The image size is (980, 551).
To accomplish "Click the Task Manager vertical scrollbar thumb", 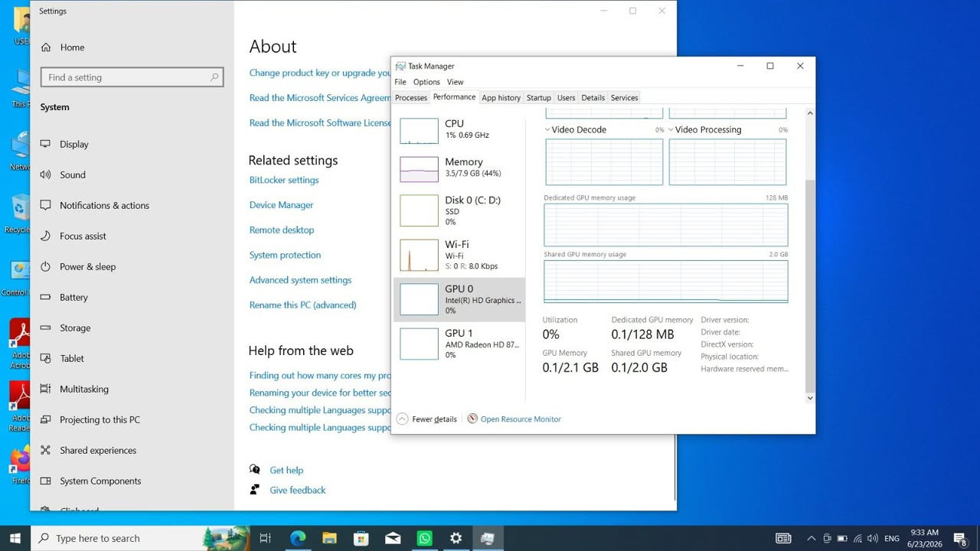I will (x=810, y=285).
